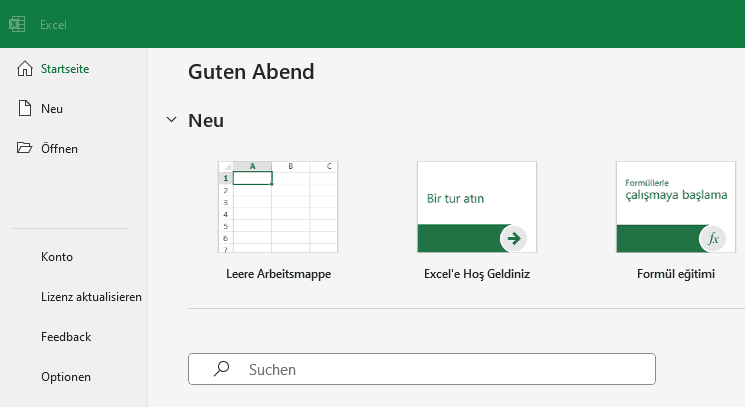Image resolution: width=745 pixels, height=407 pixels.
Task: Collapse the Neu section chevron
Action: [x=171, y=120]
